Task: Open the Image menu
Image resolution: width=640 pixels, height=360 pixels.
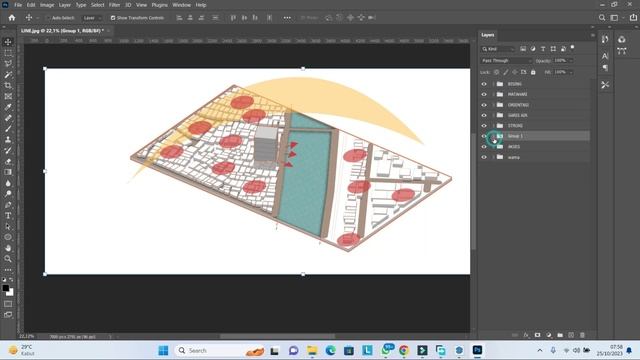Action: click(47, 5)
